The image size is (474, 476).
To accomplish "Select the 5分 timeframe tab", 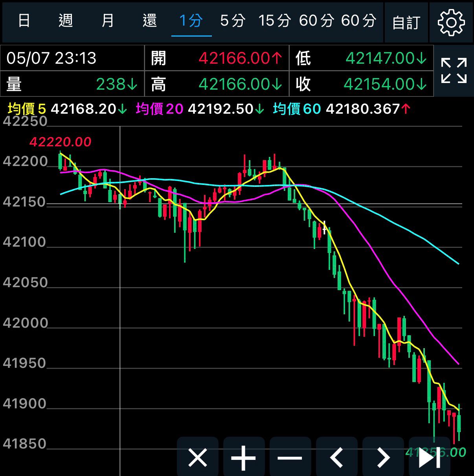I will pyautogui.click(x=233, y=20).
